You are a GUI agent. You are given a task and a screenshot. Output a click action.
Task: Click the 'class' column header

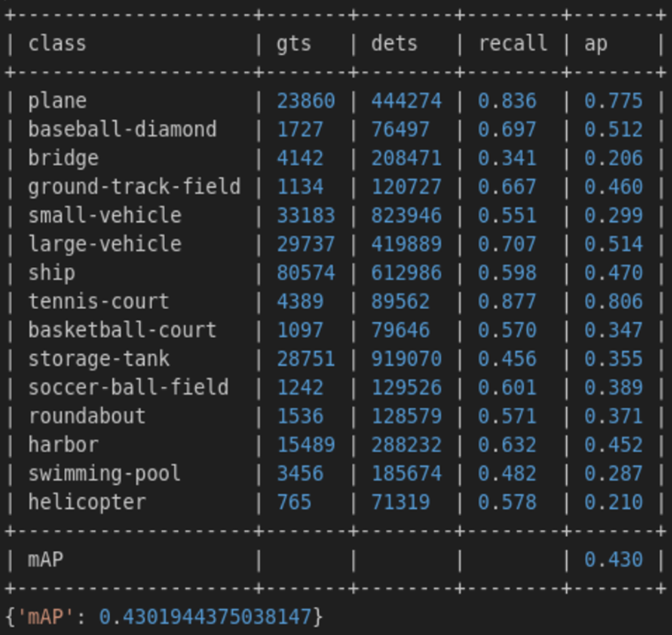pos(57,44)
